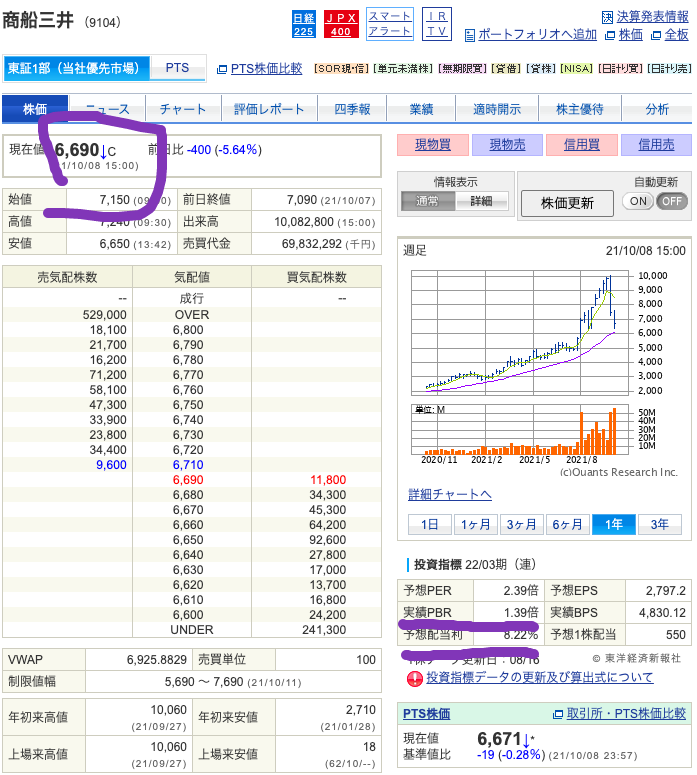
Task: Open 決算発表情報 link
Action: coord(653,17)
